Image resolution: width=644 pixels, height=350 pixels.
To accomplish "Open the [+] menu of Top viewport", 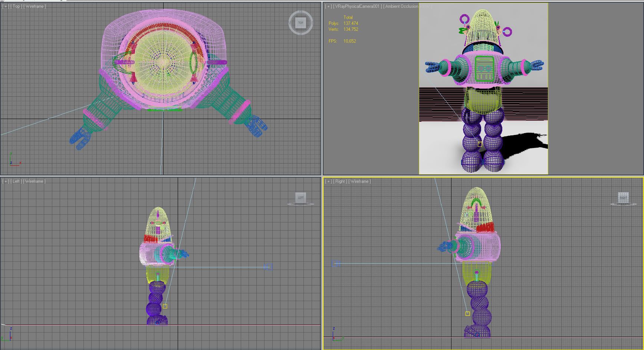I will [6, 6].
